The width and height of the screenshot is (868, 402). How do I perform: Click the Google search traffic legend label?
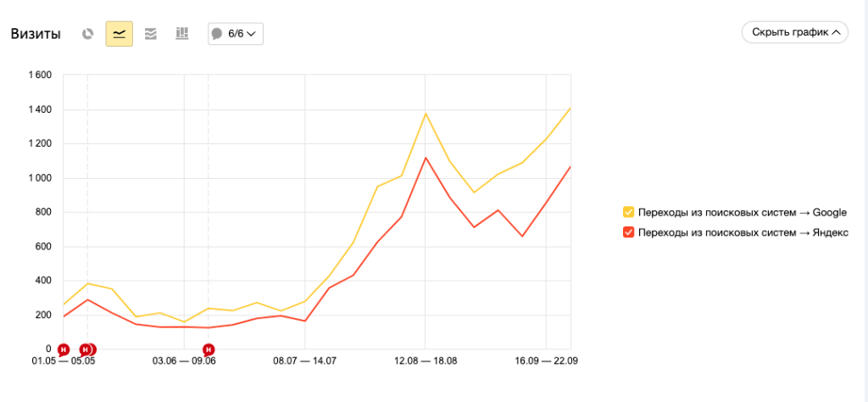[742, 212]
